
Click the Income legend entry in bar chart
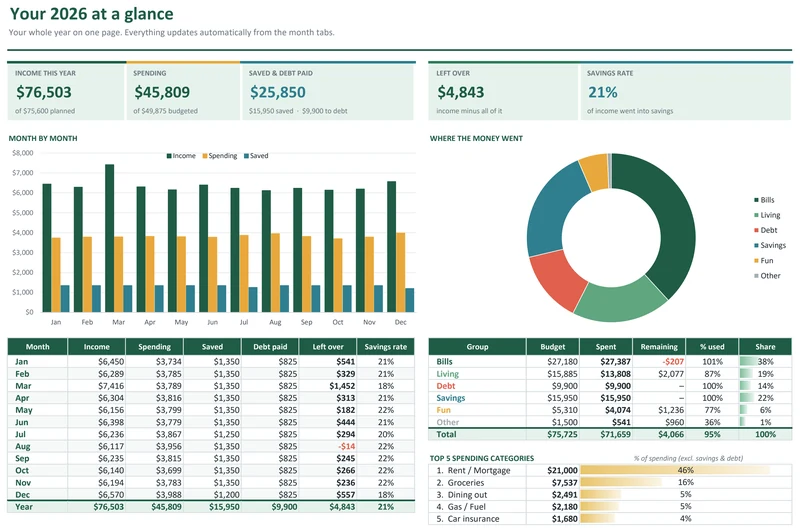pos(181,156)
